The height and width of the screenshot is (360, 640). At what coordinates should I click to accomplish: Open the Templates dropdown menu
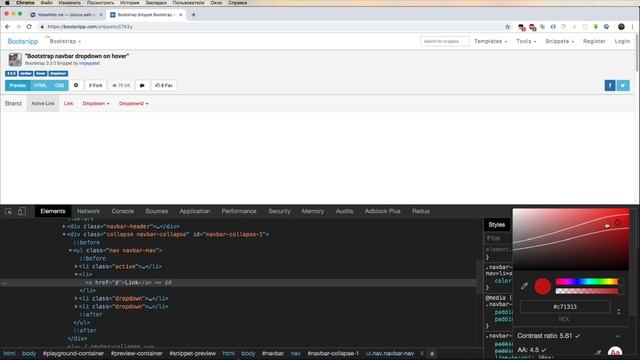(491, 41)
